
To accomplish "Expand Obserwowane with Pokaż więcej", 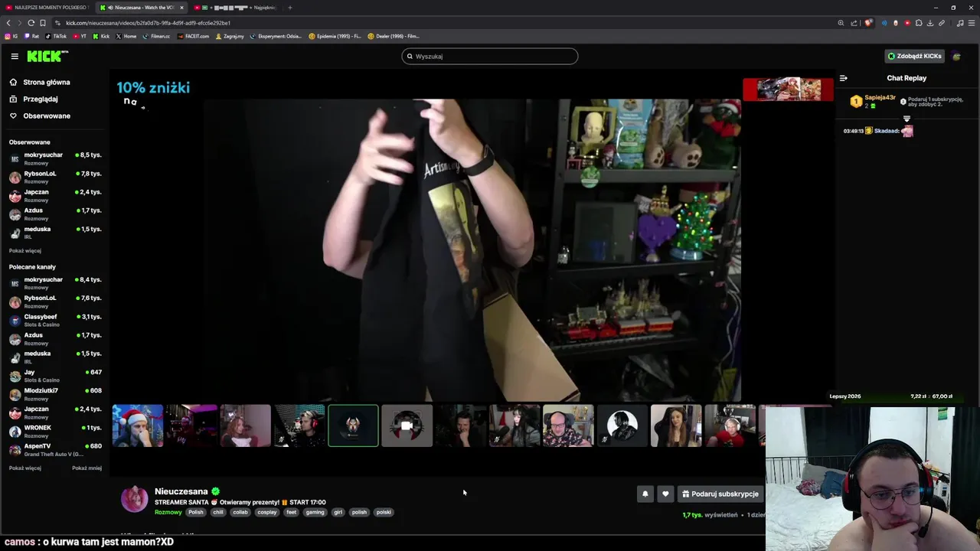I will [25, 250].
